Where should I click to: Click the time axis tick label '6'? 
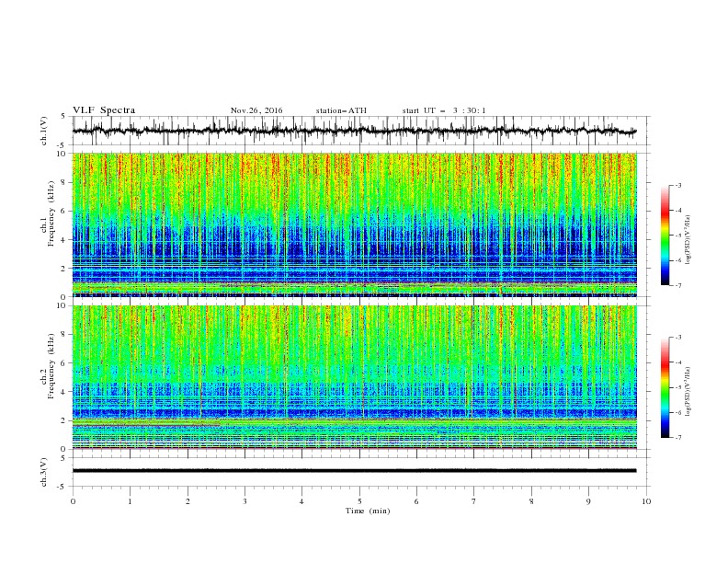(416, 501)
